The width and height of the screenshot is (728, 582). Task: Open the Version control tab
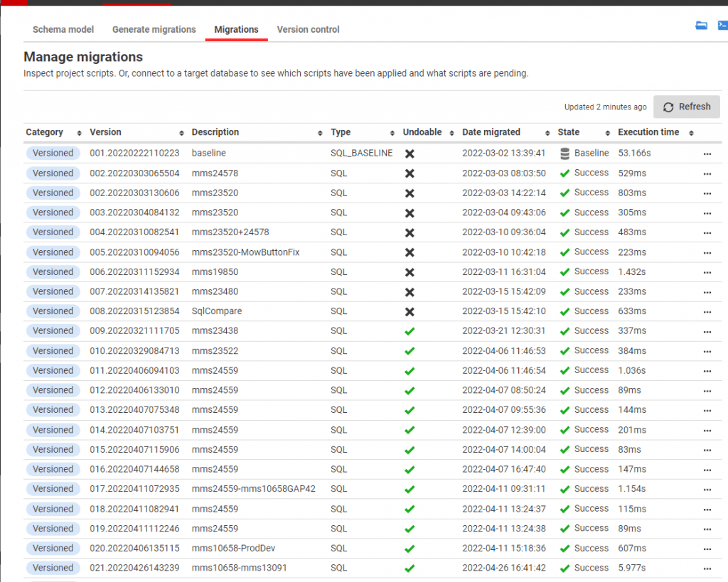coord(308,29)
